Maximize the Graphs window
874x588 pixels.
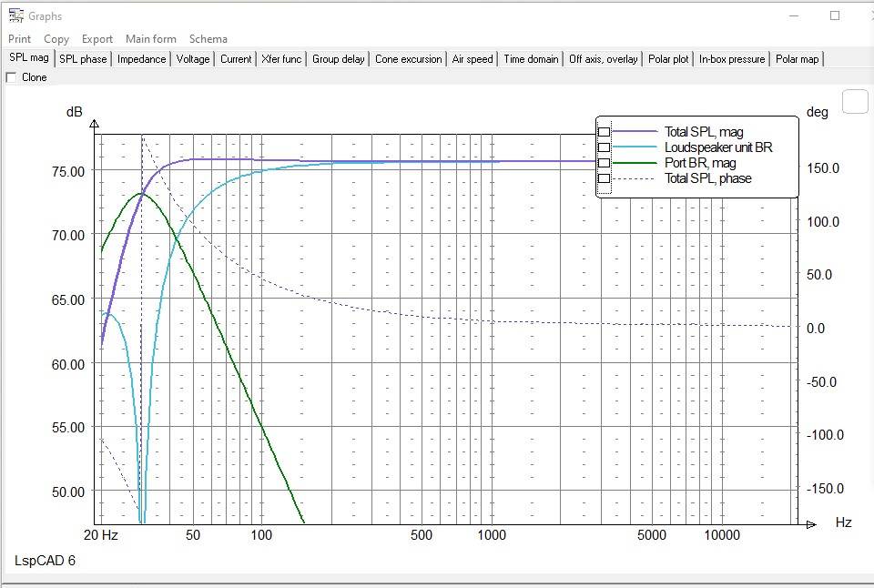[835, 15]
